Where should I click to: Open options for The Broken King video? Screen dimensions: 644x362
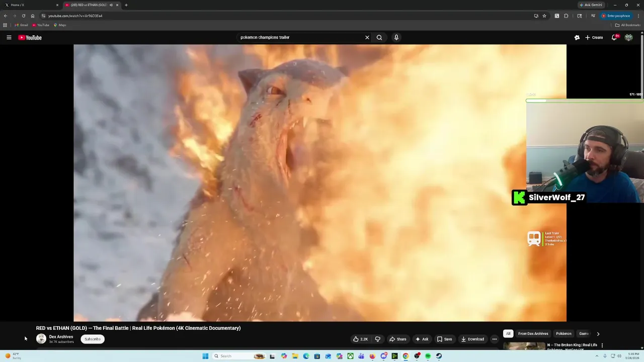(x=602, y=345)
